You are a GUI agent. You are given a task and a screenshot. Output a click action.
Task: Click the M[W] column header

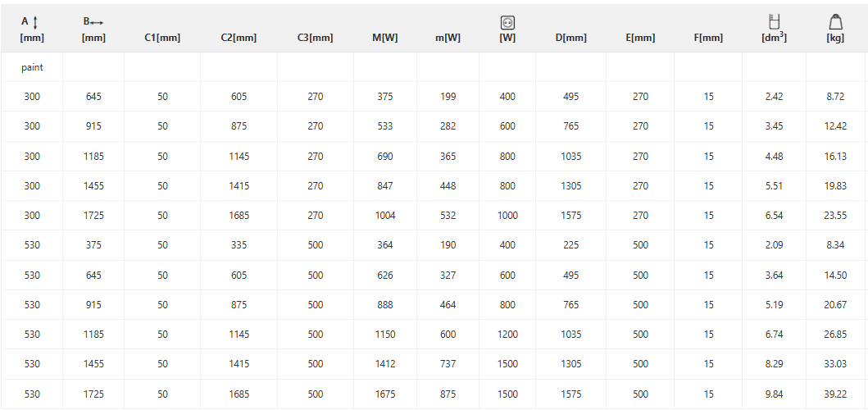coord(385,38)
